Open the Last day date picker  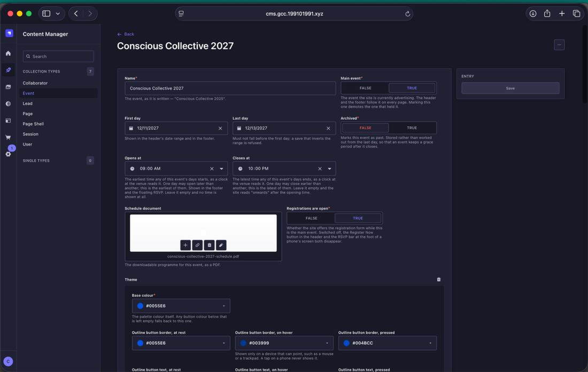(x=284, y=128)
